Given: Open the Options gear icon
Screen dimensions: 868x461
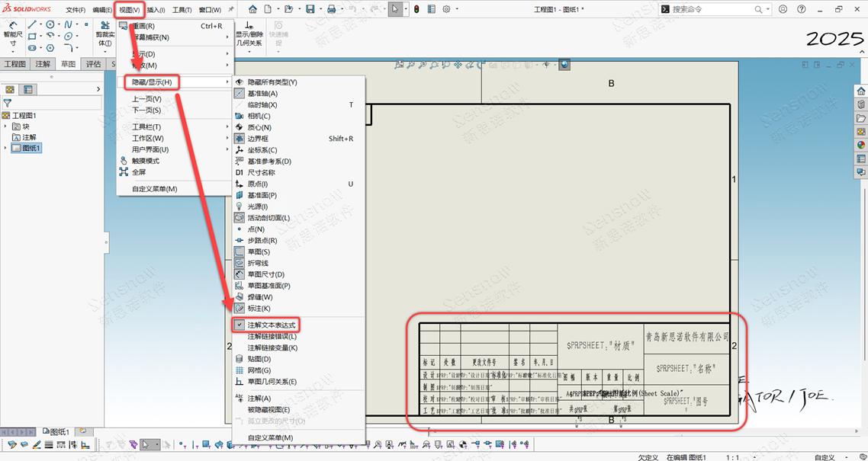Looking at the screenshot, I should pyautogui.click(x=447, y=9).
